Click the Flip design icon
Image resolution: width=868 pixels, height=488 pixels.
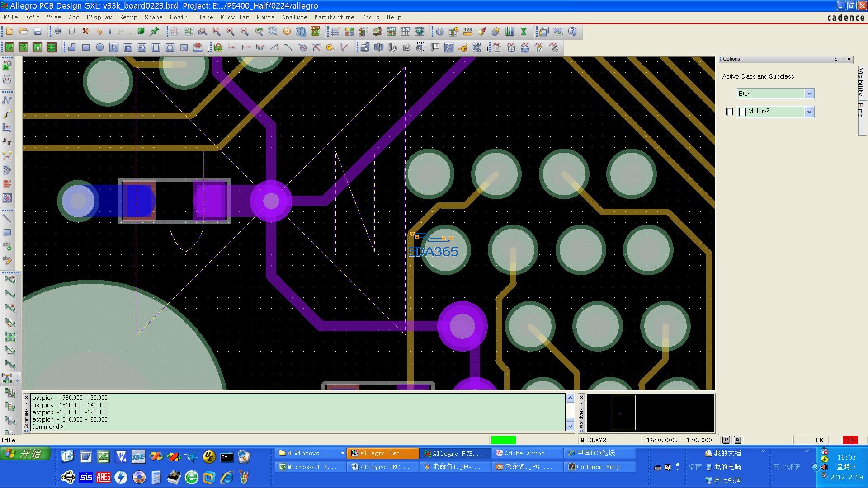(x=315, y=32)
